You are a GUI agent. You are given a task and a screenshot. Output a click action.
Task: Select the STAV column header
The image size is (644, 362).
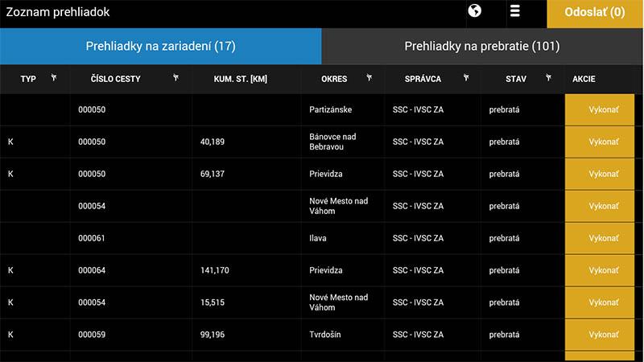point(516,79)
